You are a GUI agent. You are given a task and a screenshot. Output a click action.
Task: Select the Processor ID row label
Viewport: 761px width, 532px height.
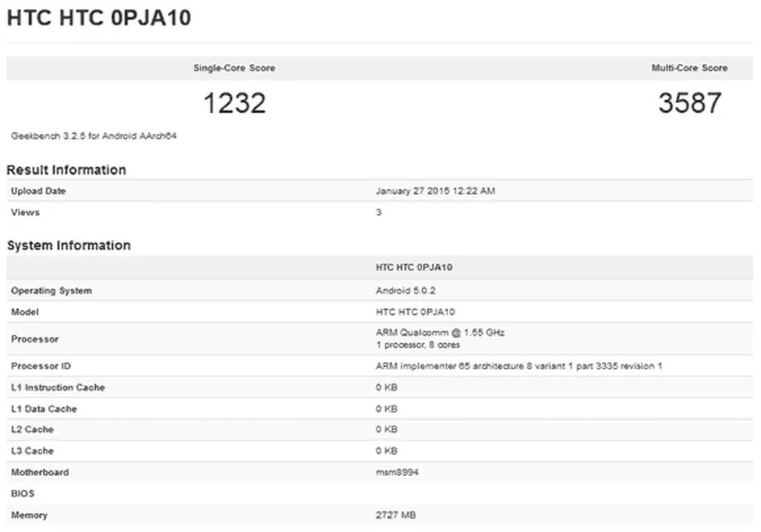click(41, 366)
